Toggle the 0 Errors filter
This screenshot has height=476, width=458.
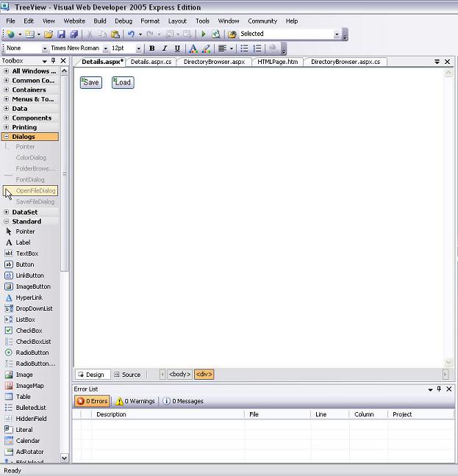tap(93, 401)
